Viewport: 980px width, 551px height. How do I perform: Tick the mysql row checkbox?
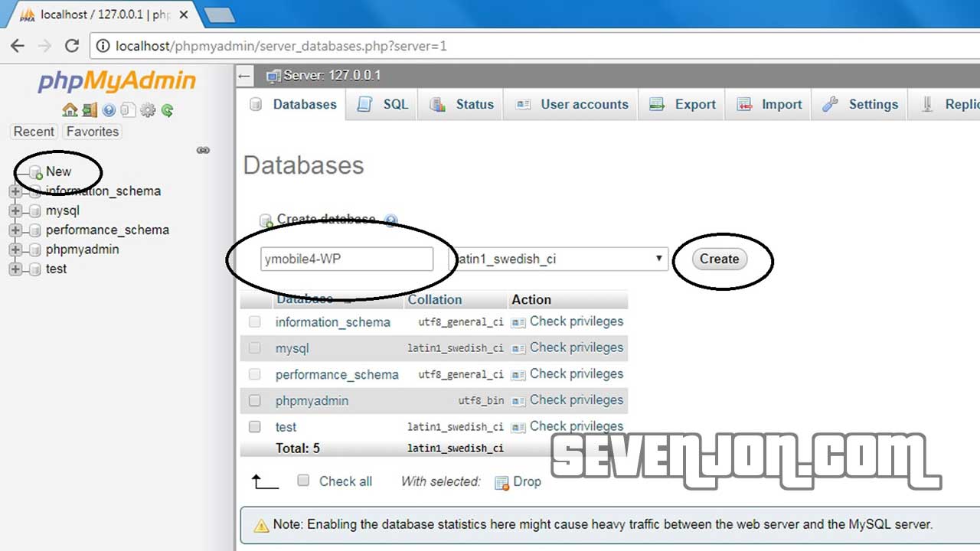[x=255, y=348]
